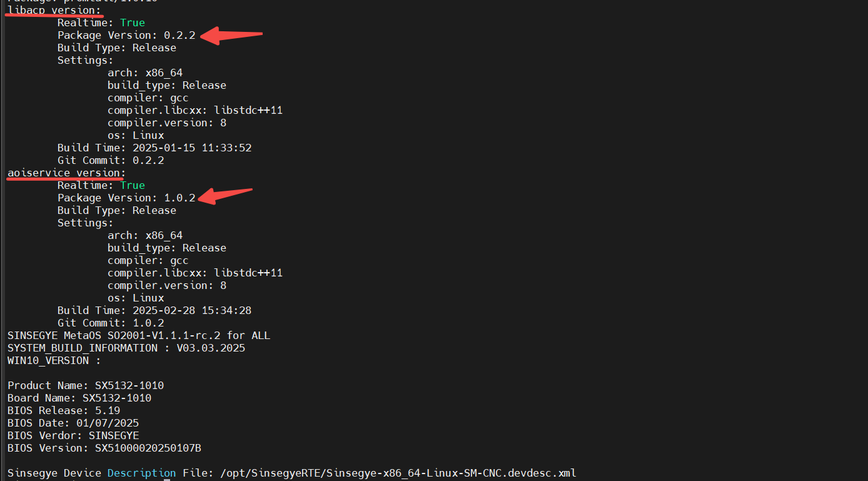Click the Product Name: SX5132-1010 line
Screen dimensions: 868x481
pyautogui.click(x=85, y=385)
